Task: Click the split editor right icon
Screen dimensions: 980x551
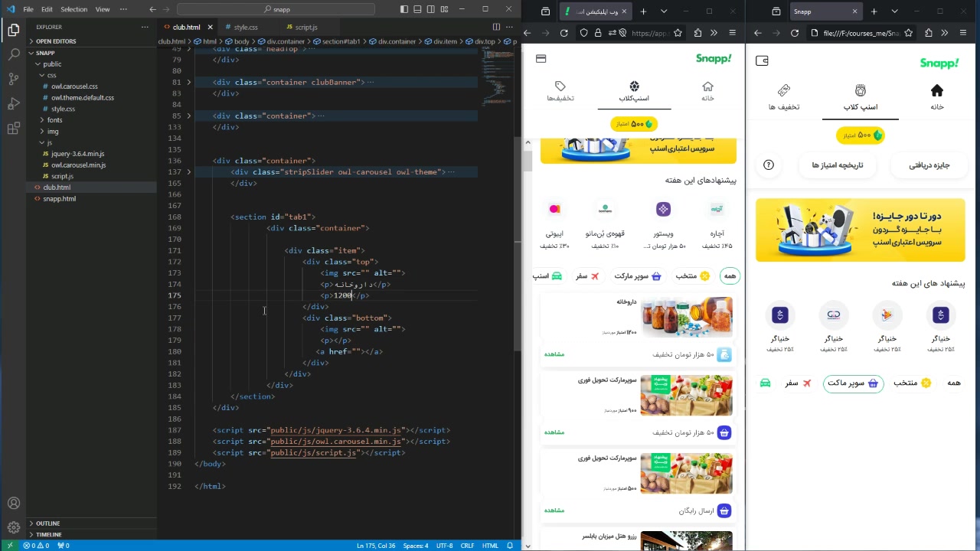Action: pos(496,27)
